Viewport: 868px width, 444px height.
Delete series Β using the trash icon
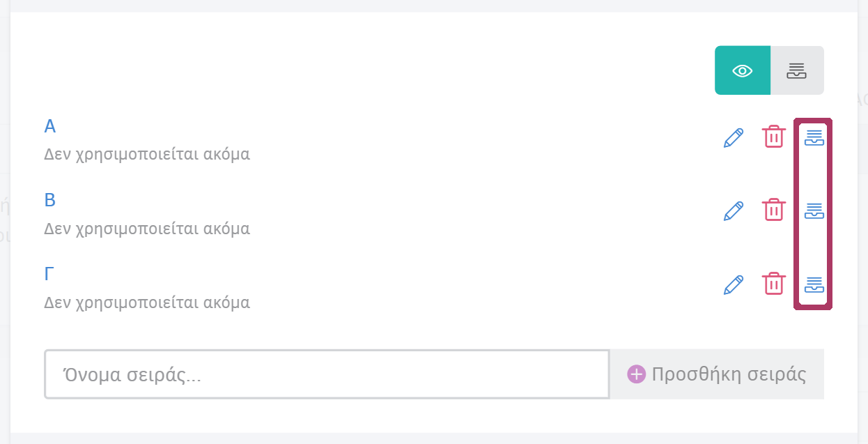773,210
